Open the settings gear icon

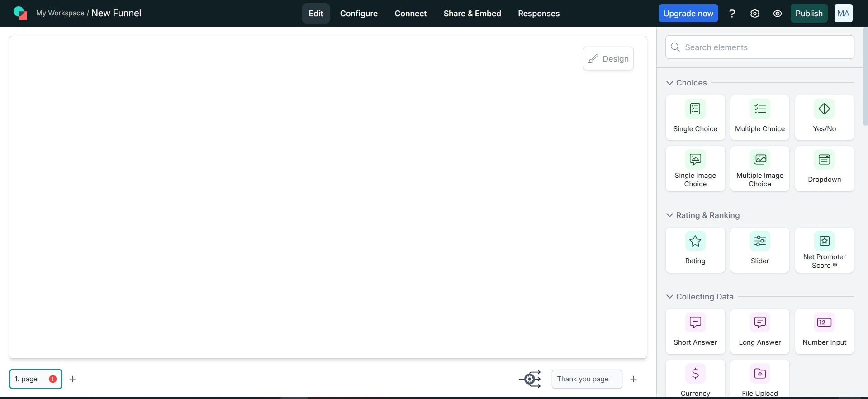tap(754, 14)
